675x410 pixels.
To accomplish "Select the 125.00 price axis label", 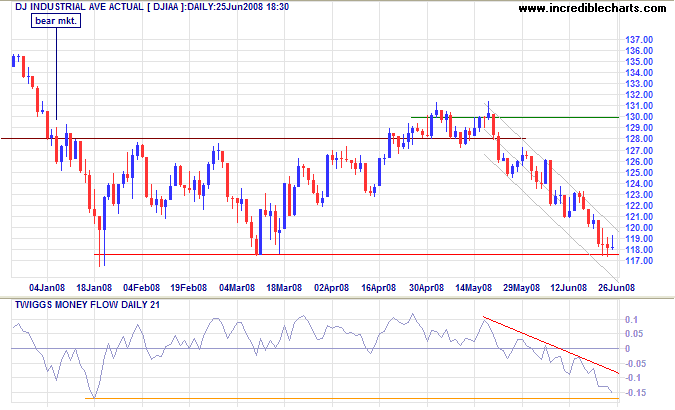I will pos(639,173).
